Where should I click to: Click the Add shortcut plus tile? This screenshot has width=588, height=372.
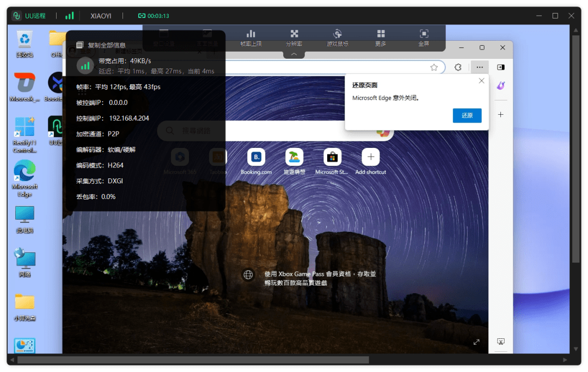click(371, 162)
